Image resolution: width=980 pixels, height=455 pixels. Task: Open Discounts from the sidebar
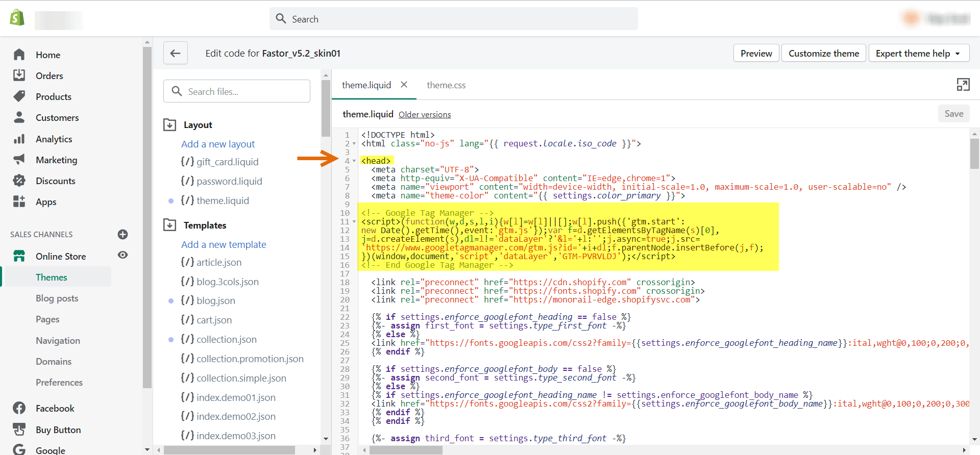click(55, 181)
